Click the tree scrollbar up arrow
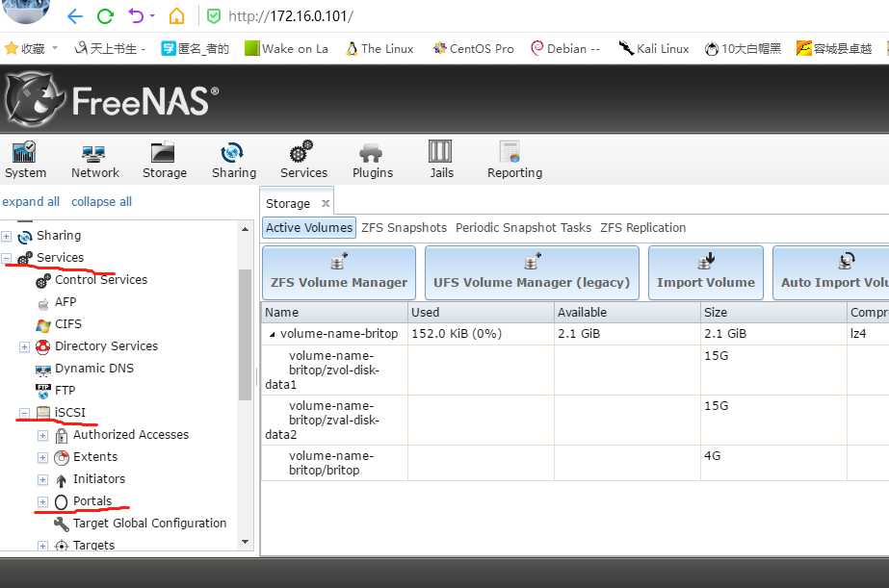Viewport: 889px width, 588px height. pos(245,229)
